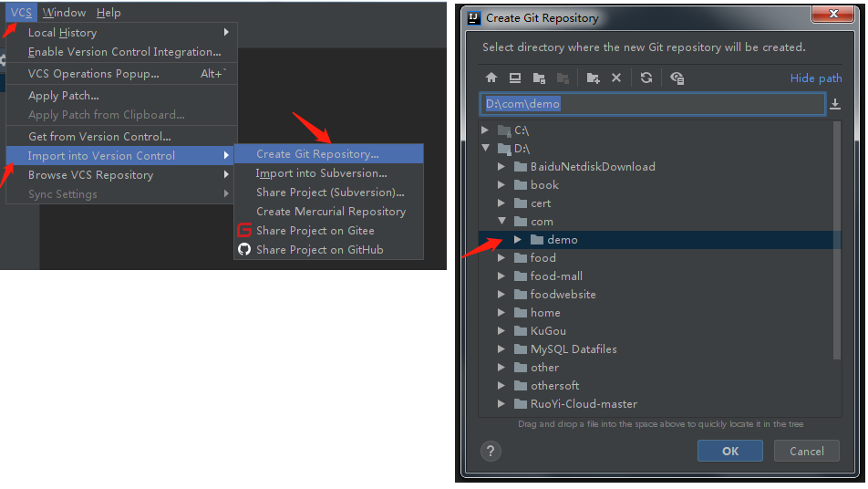Expand the RuoYi-Cloud-master folder arrow
This screenshot has height=489, width=868.
click(x=501, y=404)
